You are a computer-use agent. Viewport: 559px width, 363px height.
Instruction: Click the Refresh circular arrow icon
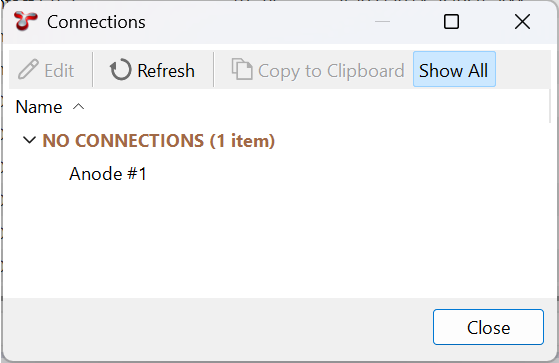pyautogui.click(x=120, y=70)
